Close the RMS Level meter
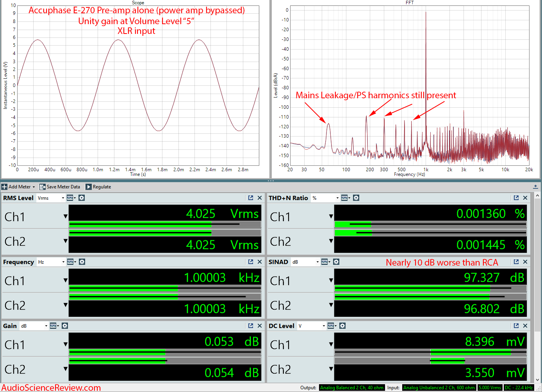The image size is (542, 392). click(260, 198)
